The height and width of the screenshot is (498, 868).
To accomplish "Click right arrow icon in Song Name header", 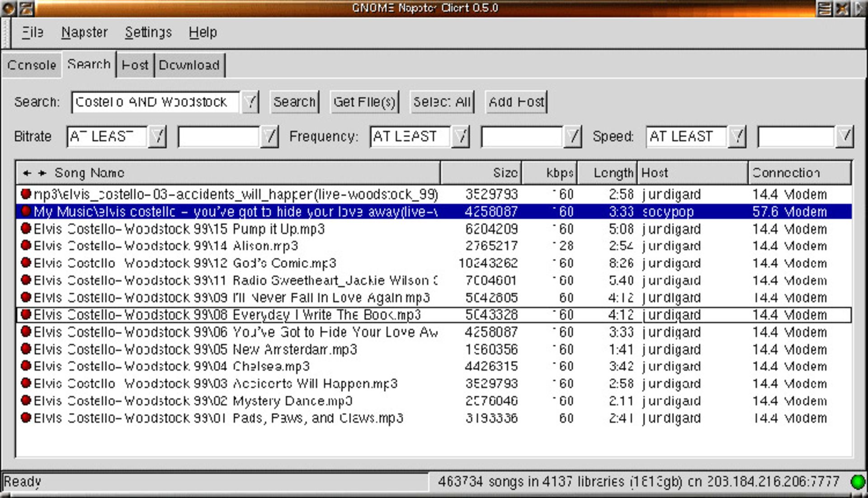I will 42,173.
